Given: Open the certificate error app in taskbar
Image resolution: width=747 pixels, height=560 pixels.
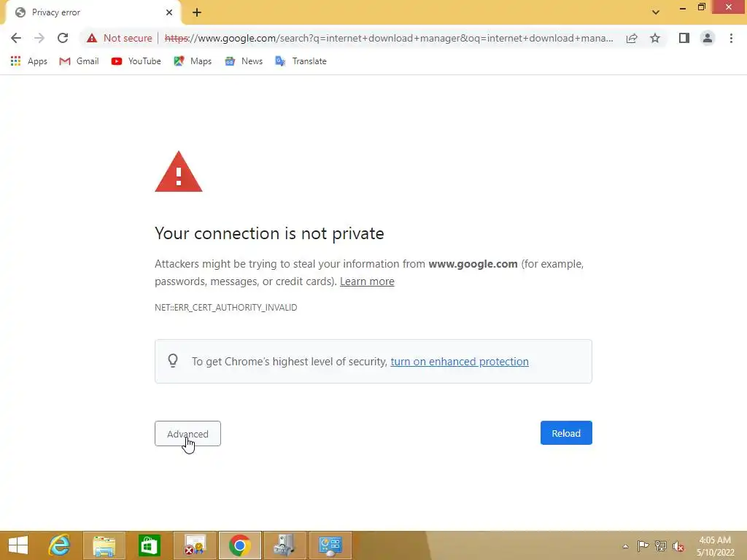Looking at the screenshot, I should (195, 545).
